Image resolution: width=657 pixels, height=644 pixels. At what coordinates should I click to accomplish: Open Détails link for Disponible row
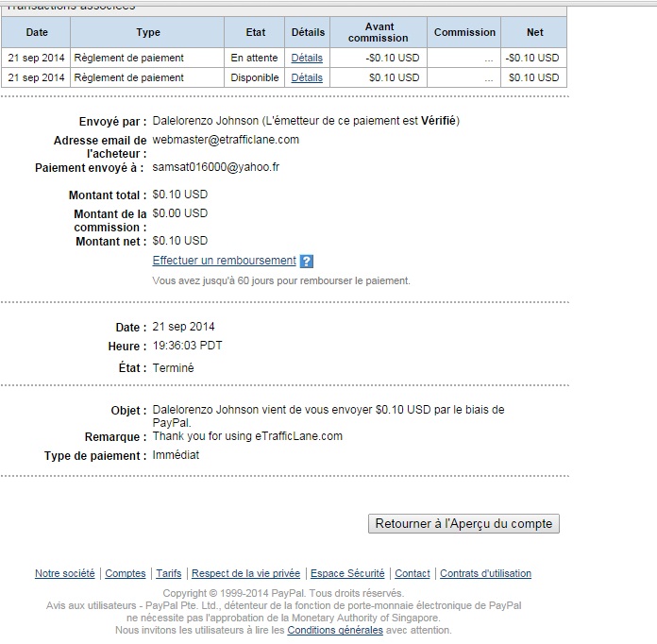pyautogui.click(x=307, y=78)
